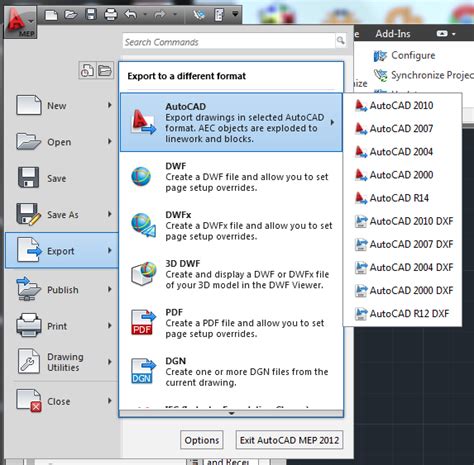
Task: Expand the New submenu arrow
Action: point(110,105)
